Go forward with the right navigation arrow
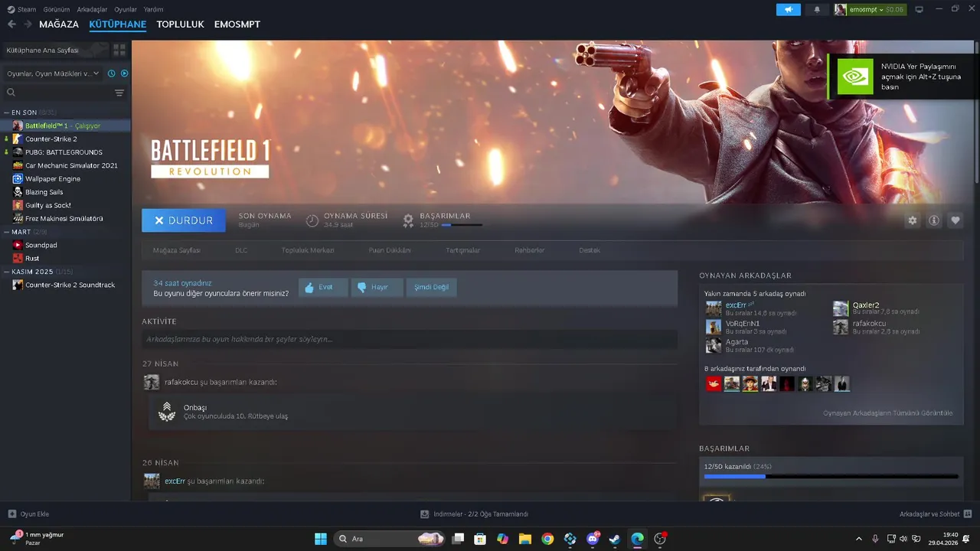980x551 pixels. pos(28,24)
